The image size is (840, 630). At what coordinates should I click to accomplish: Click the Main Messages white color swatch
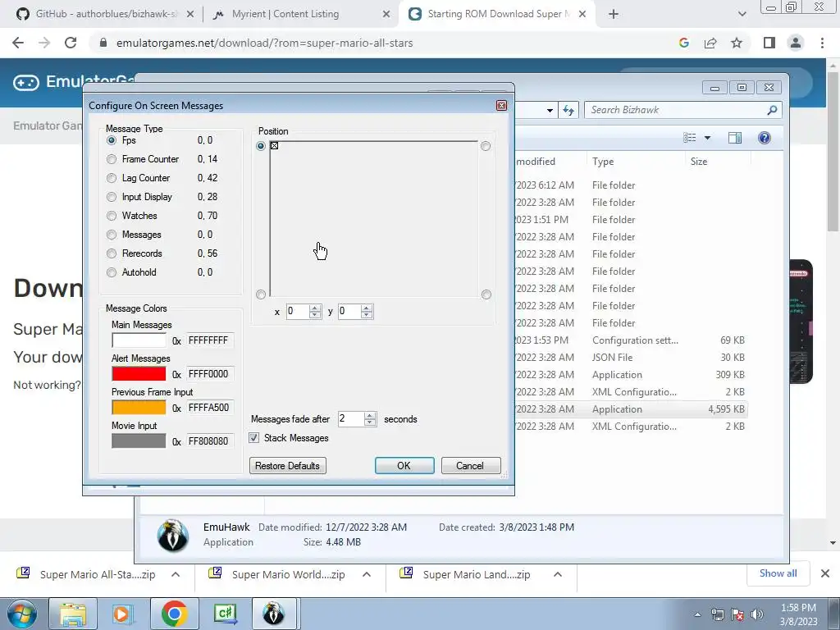(139, 340)
